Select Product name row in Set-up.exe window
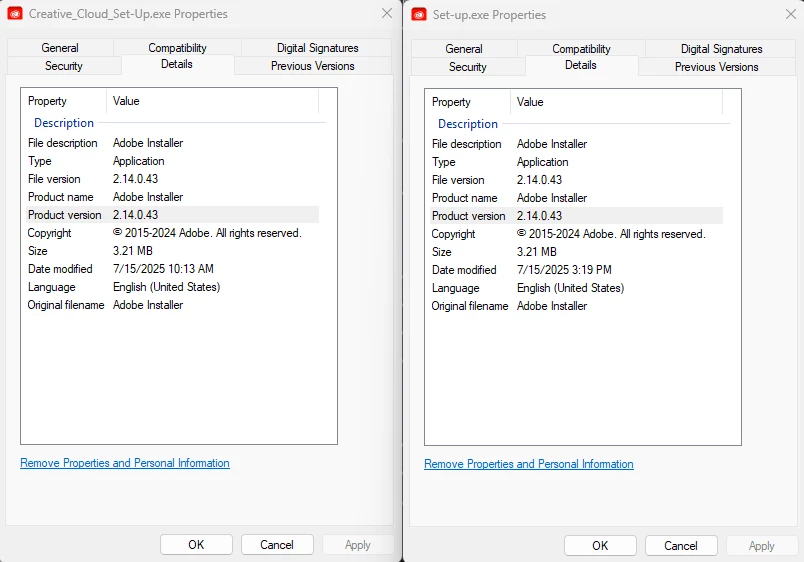Viewport: 804px width, 562px height. click(x=576, y=198)
